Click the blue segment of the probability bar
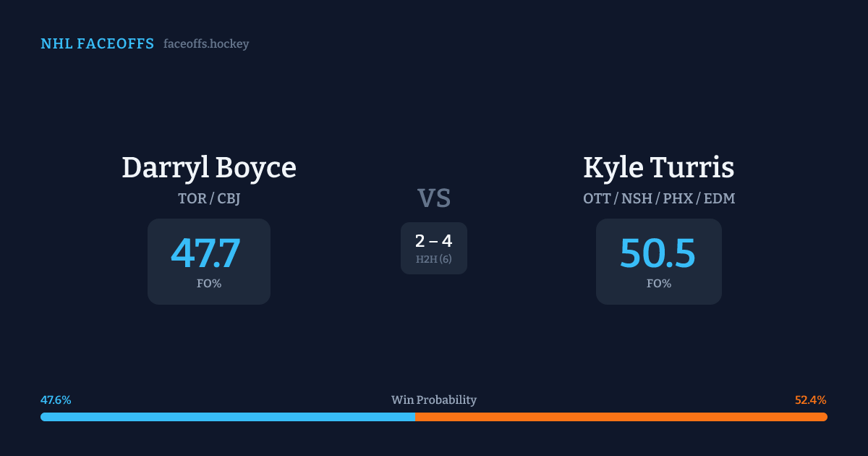 227,417
